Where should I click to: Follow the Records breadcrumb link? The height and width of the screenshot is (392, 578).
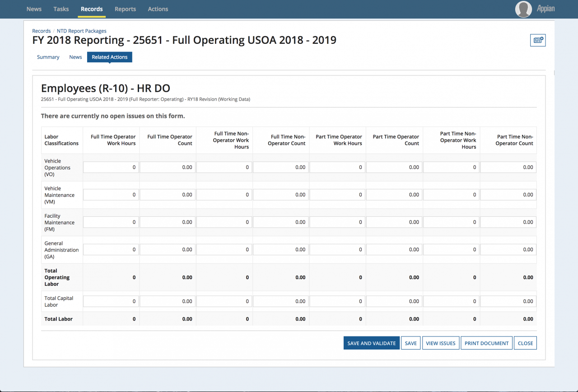42,31
